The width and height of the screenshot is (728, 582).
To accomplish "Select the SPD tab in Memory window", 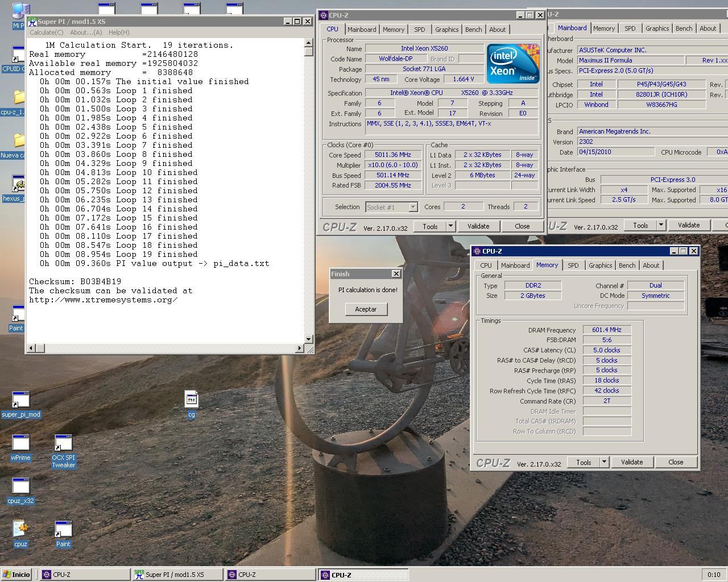I will (573, 265).
